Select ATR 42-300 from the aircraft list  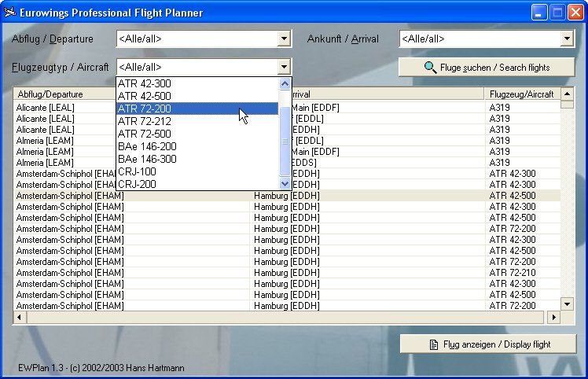pyautogui.click(x=197, y=83)
